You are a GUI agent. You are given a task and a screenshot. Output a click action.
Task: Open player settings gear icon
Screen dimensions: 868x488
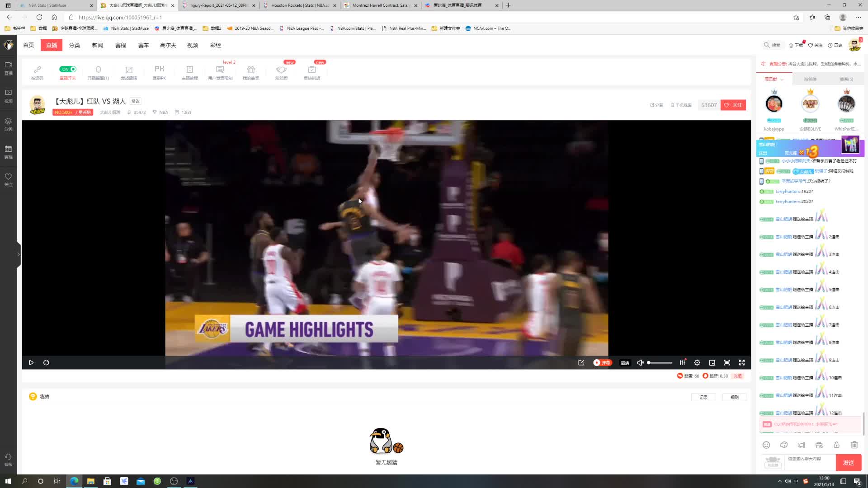[697, 362]
